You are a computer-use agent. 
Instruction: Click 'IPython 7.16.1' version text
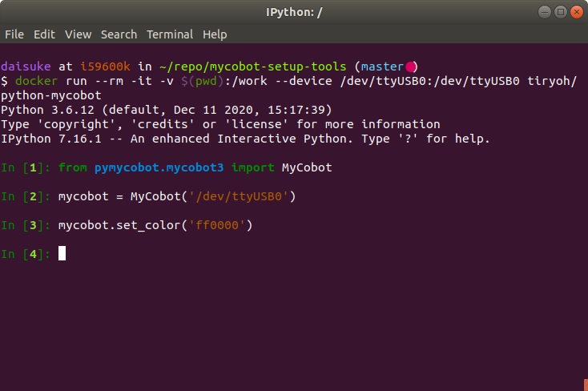[51, 139]
